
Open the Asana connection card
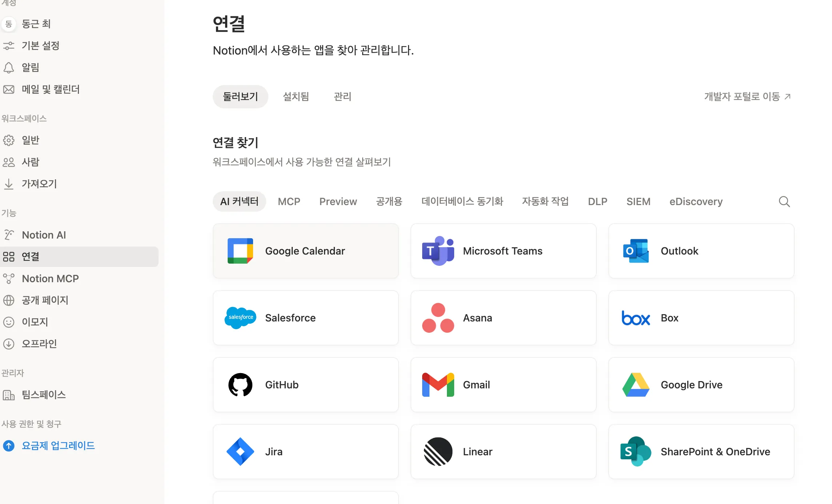pyautogui.click(x=504, y=318)
